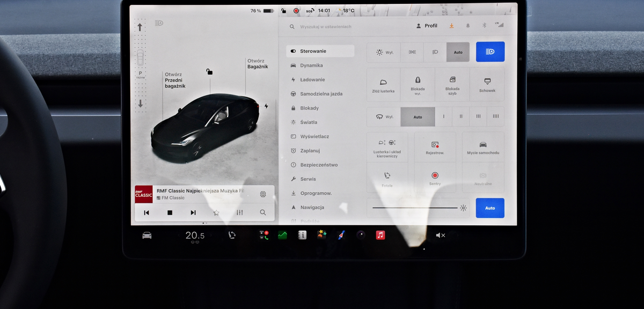Skip to next radio station
This screenshot has height=309, width=644.
(193, 212)
